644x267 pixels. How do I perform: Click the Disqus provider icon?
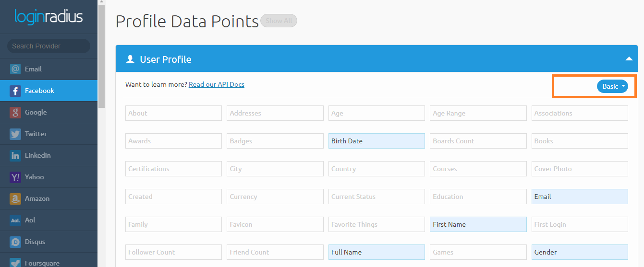[x=15, y=242]
